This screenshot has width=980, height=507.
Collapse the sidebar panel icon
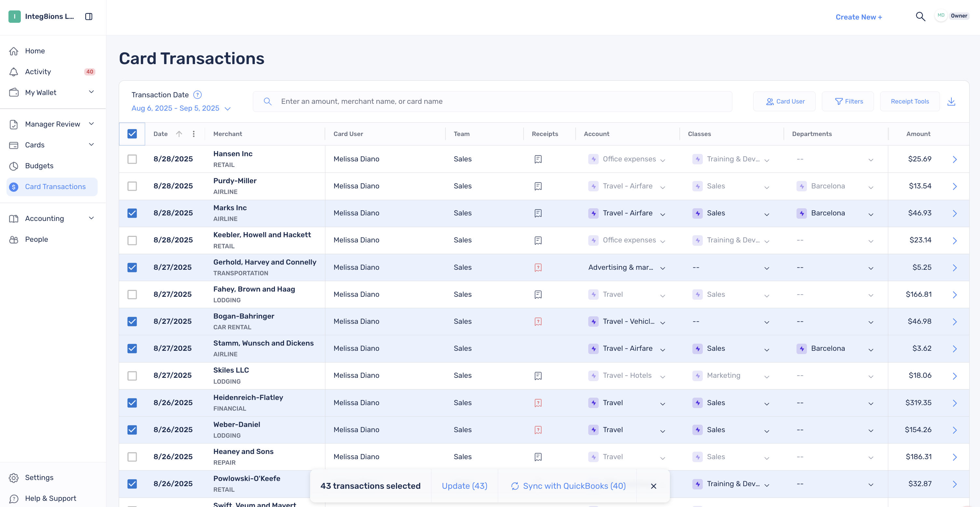pyautogui.click(x=88, y=16)
